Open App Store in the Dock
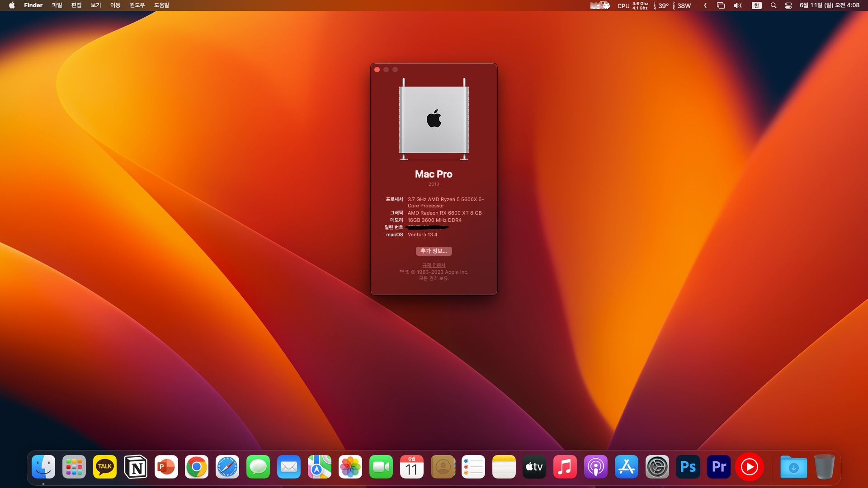 [x=627, y=467]
